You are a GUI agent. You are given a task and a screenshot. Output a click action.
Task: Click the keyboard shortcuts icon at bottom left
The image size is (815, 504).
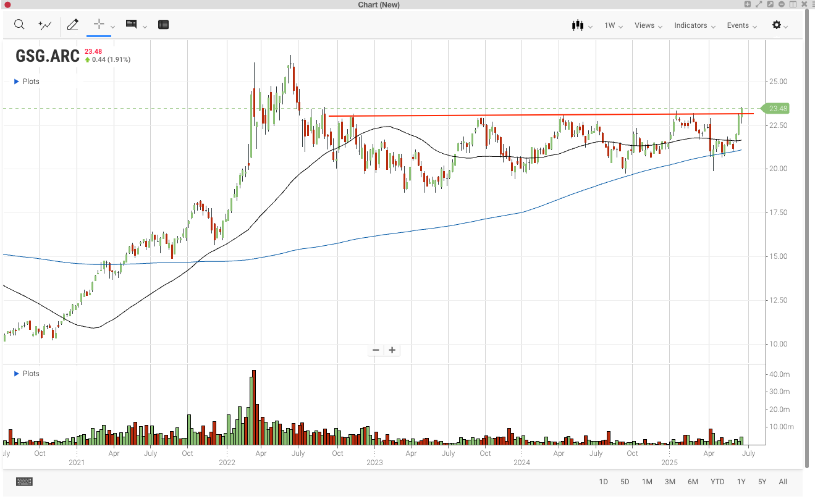coord(25,482)
